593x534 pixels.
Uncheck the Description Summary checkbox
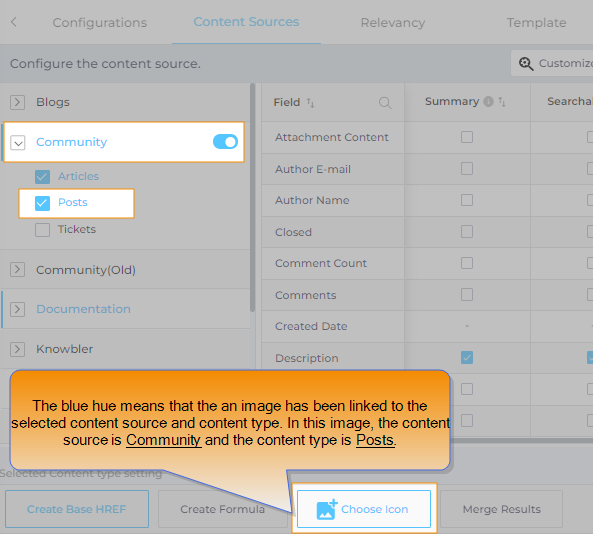coord(467,358)
